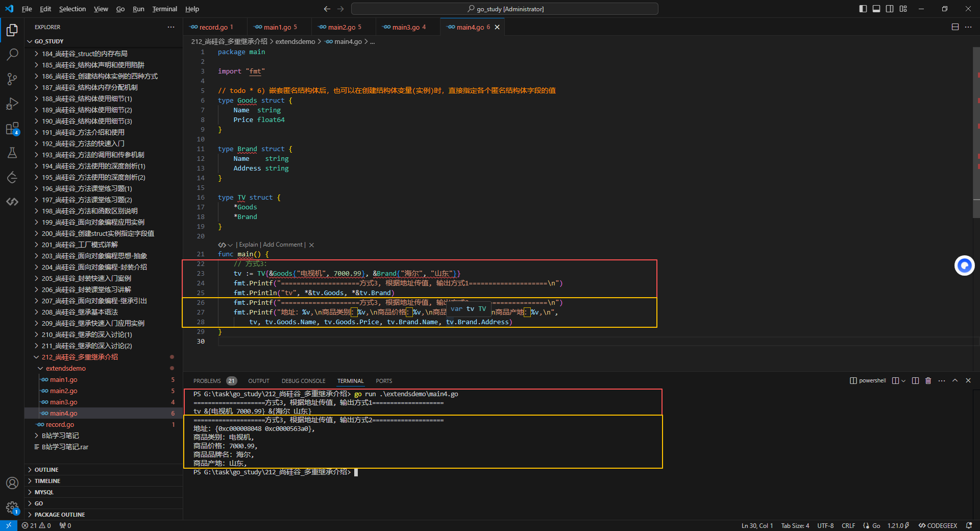This screenshot has height=531, width=980.
Task: Open the Terminal menu
Action: 164,9
